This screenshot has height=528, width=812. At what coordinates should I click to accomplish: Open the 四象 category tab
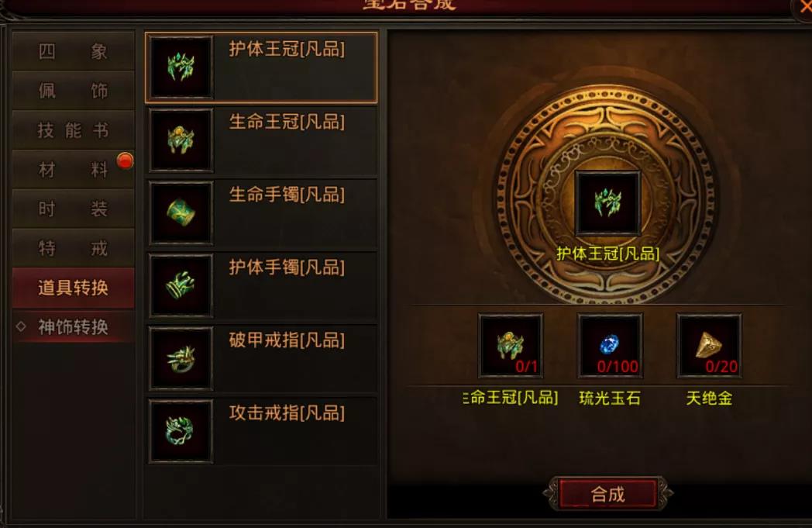click(x=73, y=51)
